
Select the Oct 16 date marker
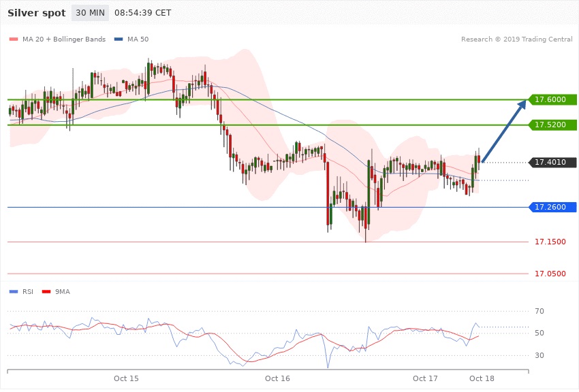278,378
